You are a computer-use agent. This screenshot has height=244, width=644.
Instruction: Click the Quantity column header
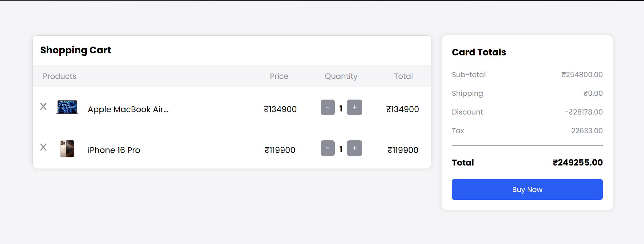pos(341,76)
